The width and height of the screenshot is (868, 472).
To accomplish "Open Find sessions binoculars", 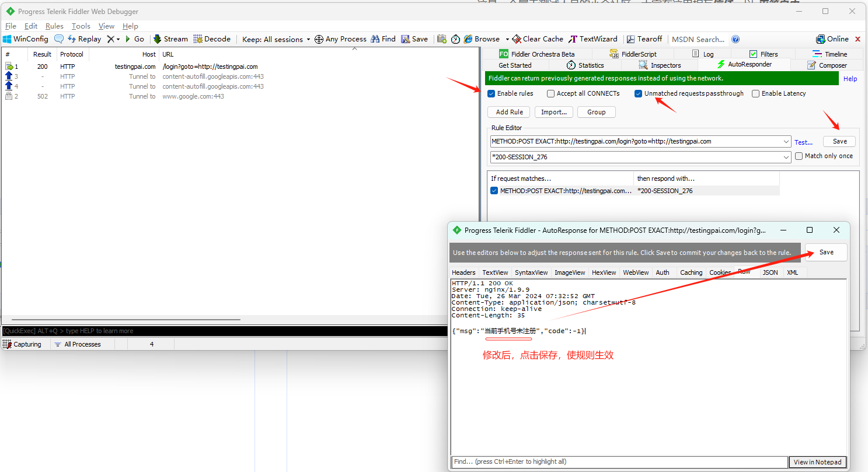I will (384, 39).
